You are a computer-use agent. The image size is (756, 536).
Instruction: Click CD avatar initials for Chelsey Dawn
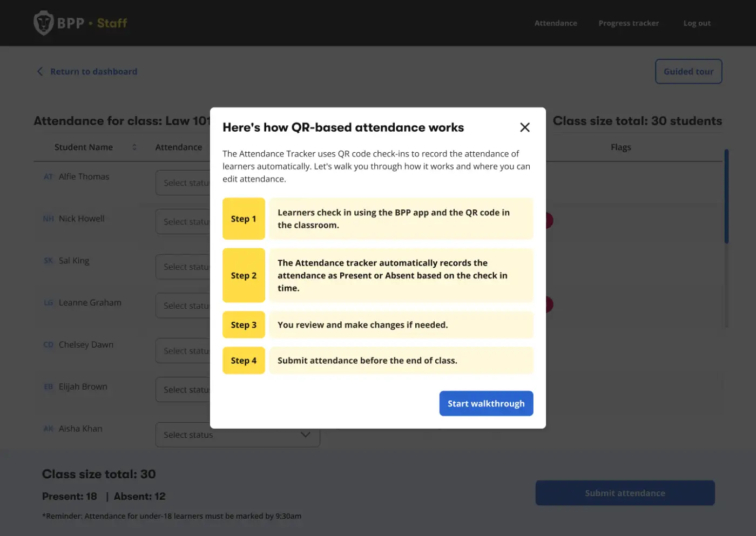pos(49,345)
